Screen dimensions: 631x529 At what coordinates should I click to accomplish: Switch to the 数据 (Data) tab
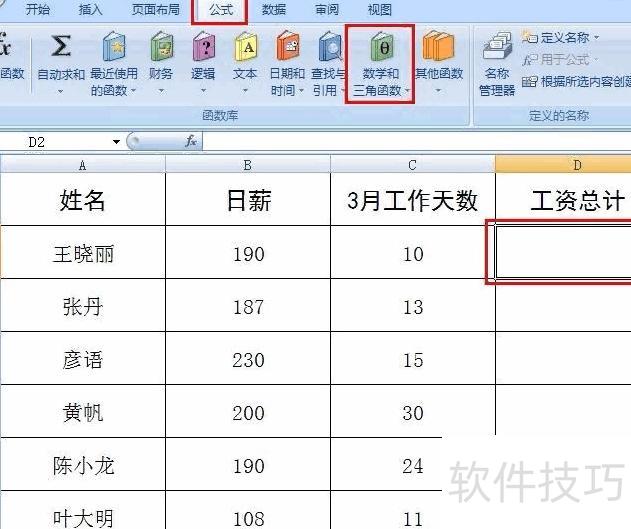coord(274,9)
